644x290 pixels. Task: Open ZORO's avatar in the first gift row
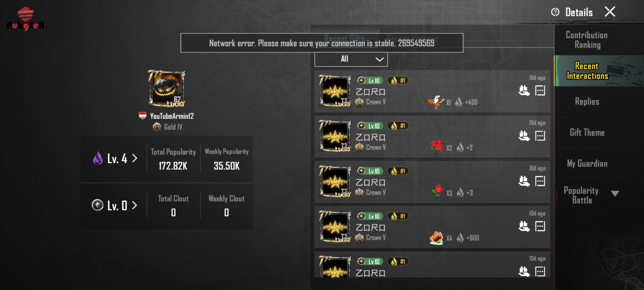[x=335, y=91]
